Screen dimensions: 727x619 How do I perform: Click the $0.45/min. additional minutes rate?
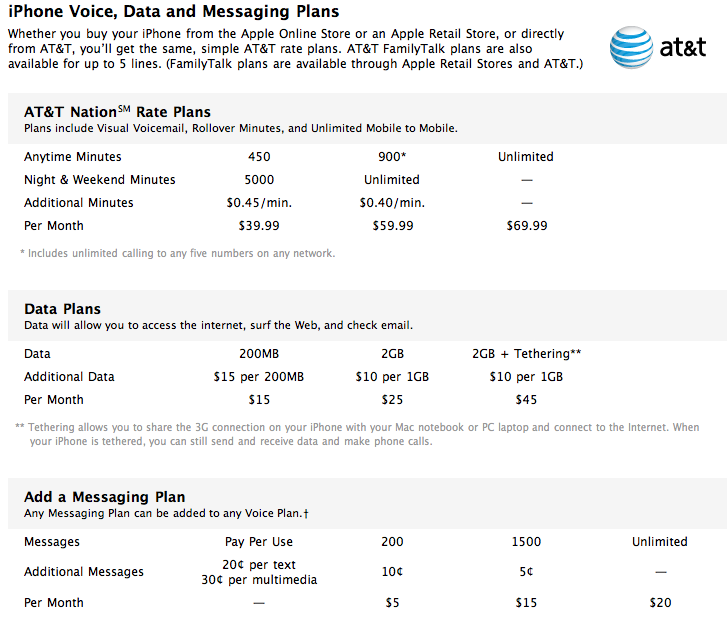(259, 203)
